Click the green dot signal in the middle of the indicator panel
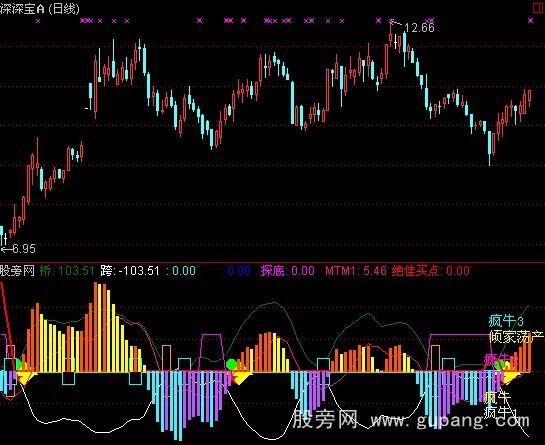545x445 pixels. click(231, 364)
